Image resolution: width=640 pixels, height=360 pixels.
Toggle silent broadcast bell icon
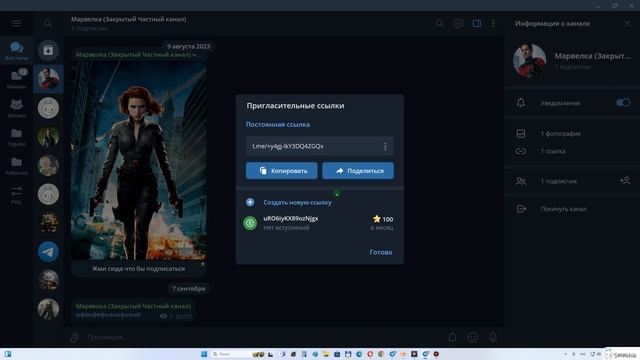pos(452,337)
